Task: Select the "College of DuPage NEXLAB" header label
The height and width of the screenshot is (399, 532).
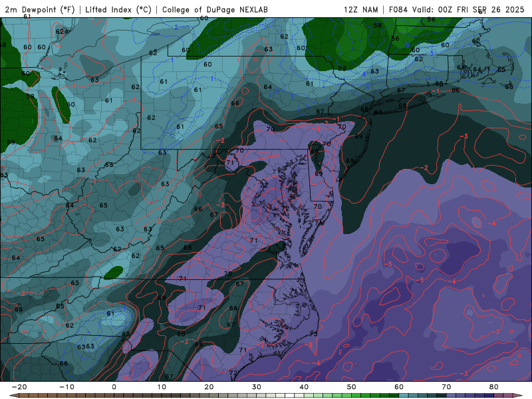Action: pyautogui.click(x=215, y=9)
